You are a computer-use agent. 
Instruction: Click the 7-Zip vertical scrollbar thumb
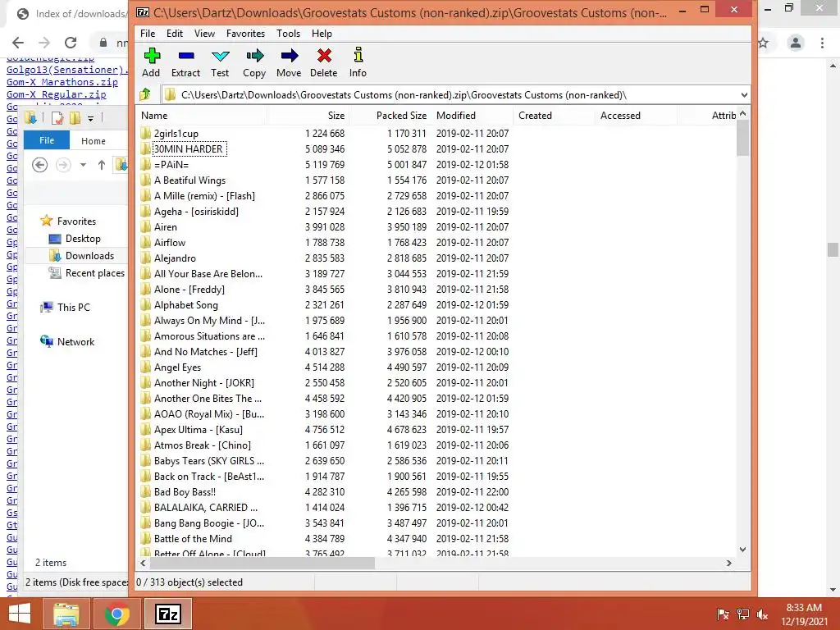[x=742, y=138]
